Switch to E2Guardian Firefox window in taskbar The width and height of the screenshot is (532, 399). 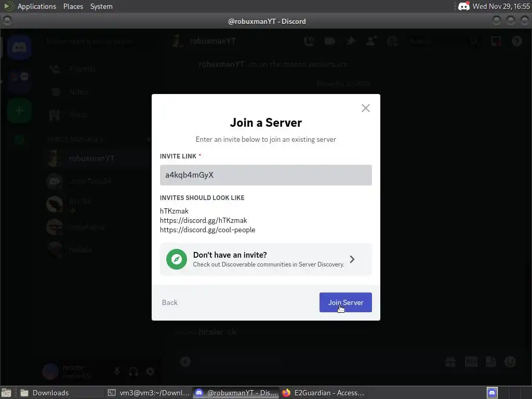[x=322, y=393]
